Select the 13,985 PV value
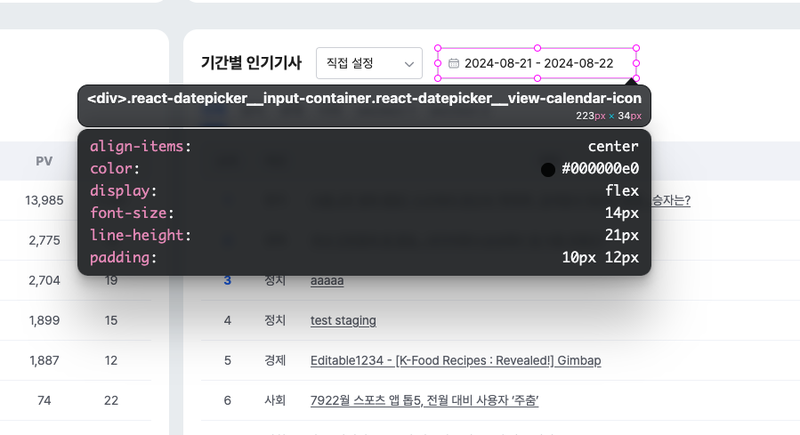 click(44, 200)
